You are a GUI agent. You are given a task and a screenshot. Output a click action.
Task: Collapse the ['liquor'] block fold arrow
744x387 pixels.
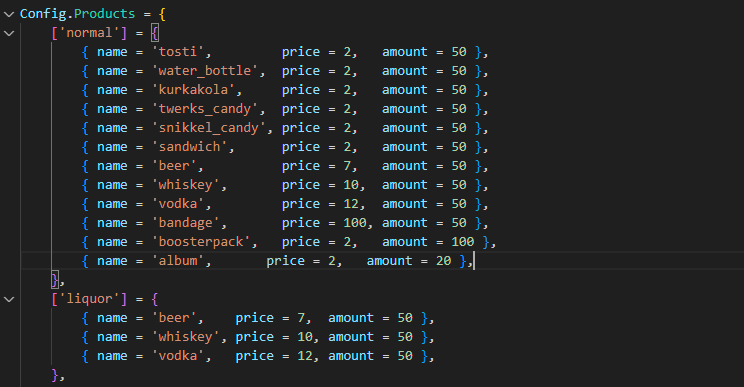9,299
